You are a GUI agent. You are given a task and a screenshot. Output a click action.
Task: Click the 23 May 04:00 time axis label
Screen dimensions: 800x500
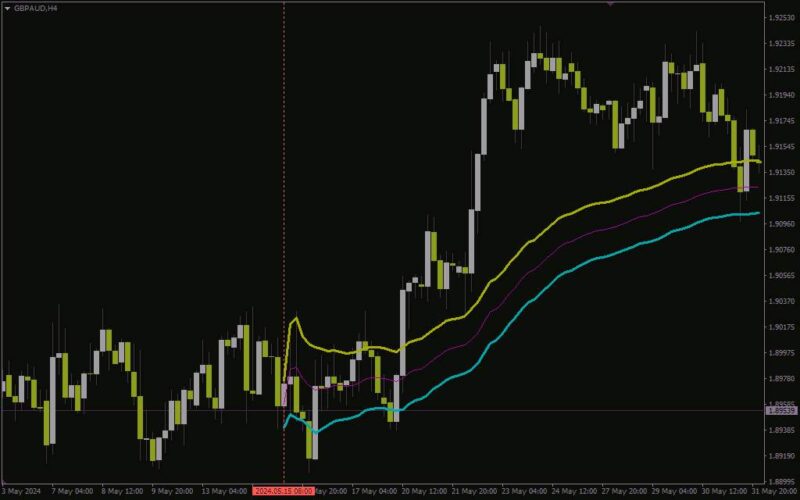pos(522,491)
